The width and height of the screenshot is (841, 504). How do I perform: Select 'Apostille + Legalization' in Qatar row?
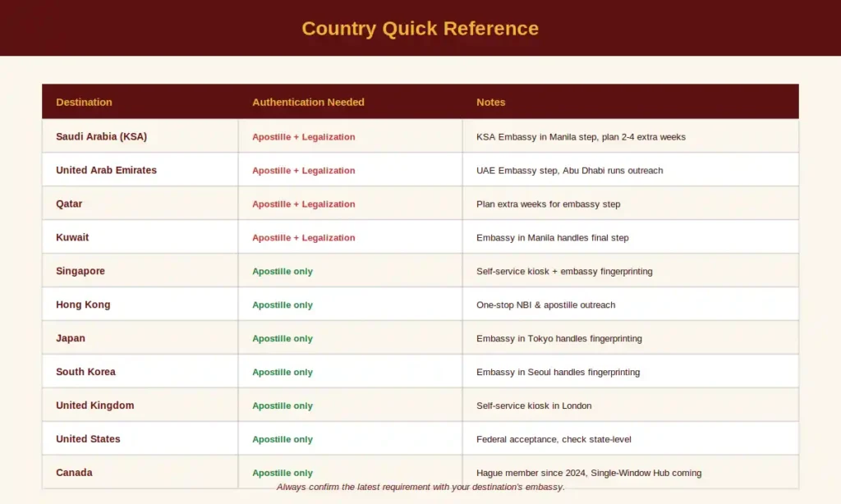(x=304, y=204)
